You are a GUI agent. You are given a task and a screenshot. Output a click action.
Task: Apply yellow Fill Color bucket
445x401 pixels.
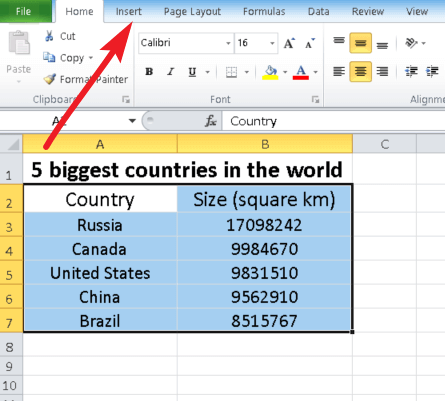[270, 72]
